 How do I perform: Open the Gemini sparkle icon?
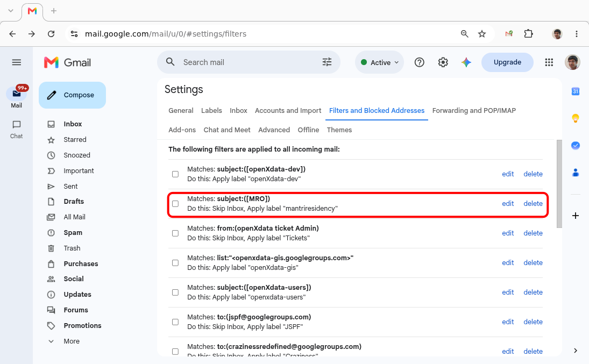(x=466, y=62)
